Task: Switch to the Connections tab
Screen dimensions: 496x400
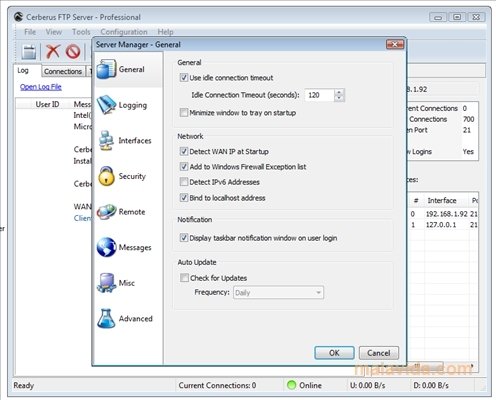Action: 63,71
